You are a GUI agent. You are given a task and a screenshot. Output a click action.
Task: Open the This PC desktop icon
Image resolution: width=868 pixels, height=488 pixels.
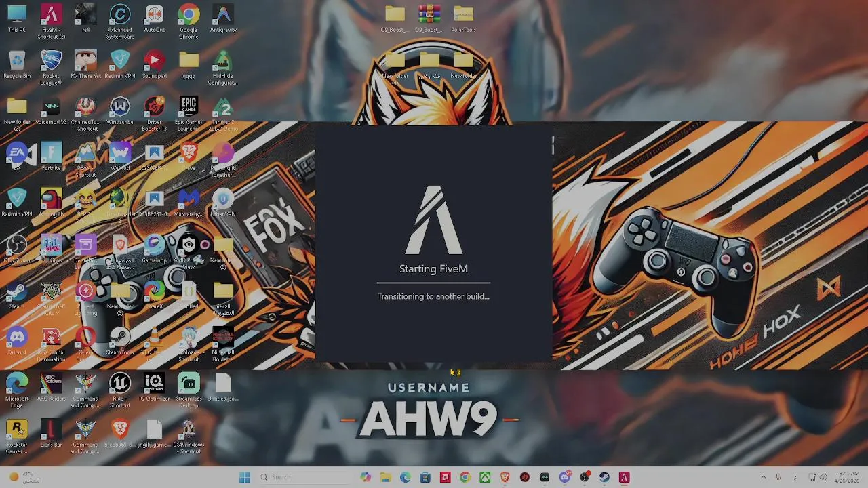point(17,19)
